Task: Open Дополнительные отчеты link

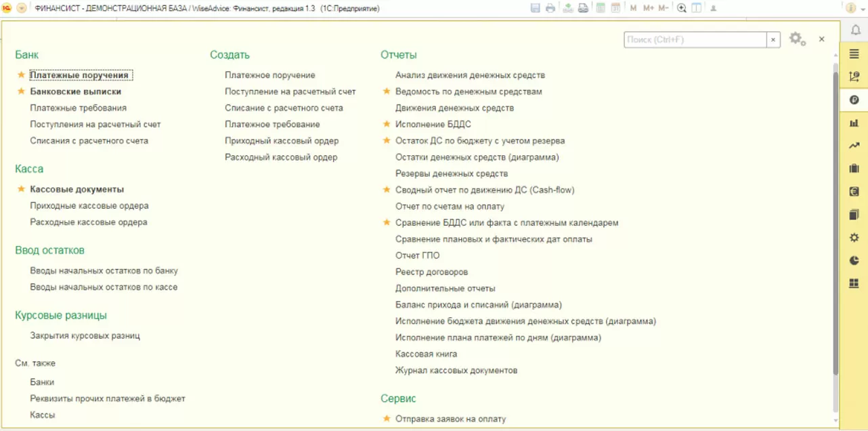Action: click(445, 289)
